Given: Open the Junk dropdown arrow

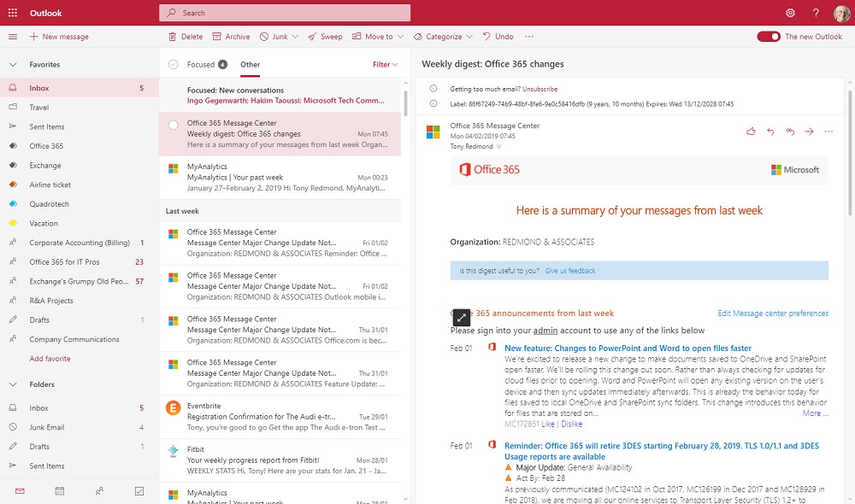Looking at the screenshot, I should [x=295, y=37].
